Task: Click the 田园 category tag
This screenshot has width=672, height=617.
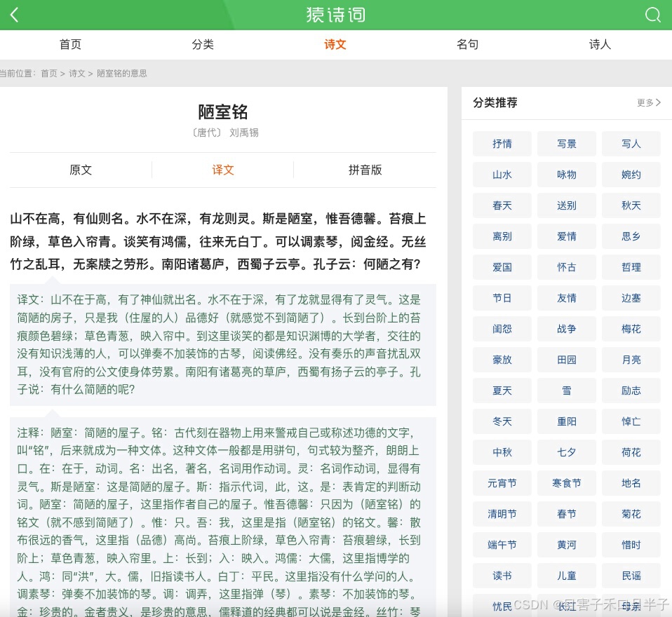Action: (567, 360)
